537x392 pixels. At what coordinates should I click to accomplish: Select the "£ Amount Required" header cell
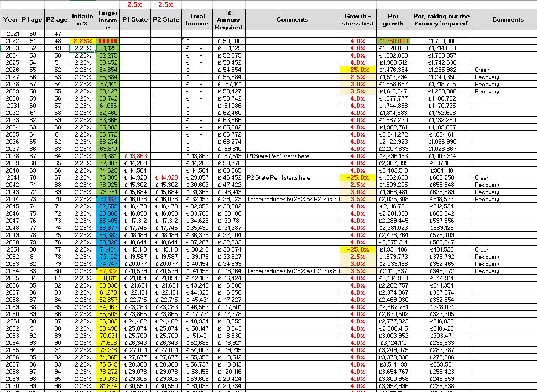[229, 19]
